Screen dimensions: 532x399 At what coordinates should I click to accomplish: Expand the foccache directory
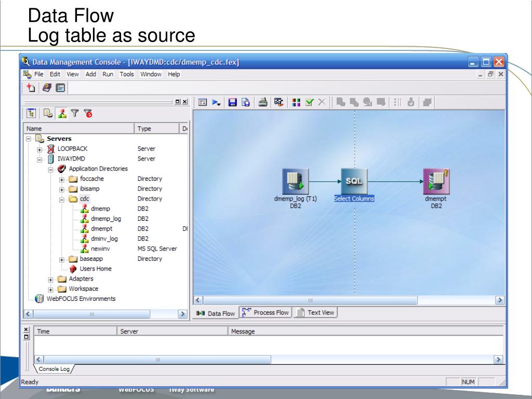coord(62,179)
